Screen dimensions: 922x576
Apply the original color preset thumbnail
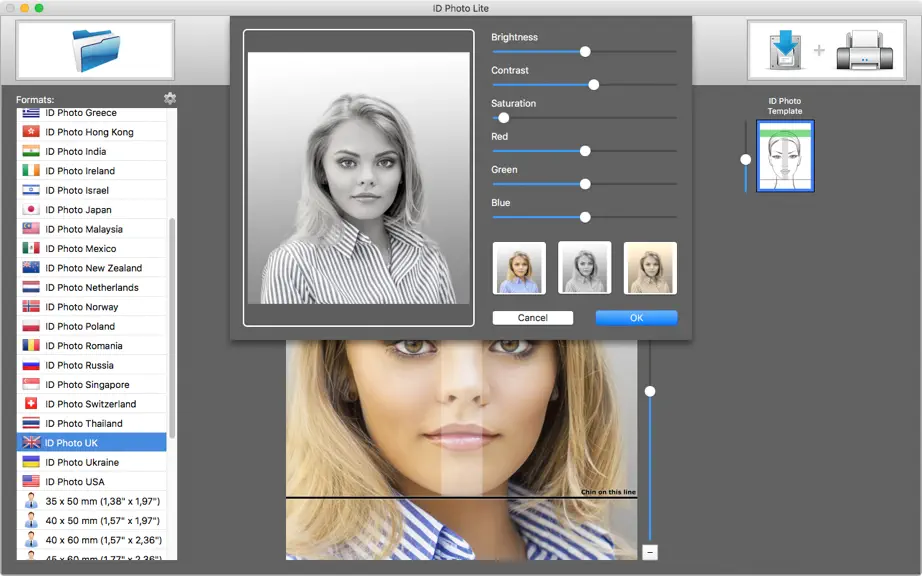pyautogui.click(x=519, y=268)
